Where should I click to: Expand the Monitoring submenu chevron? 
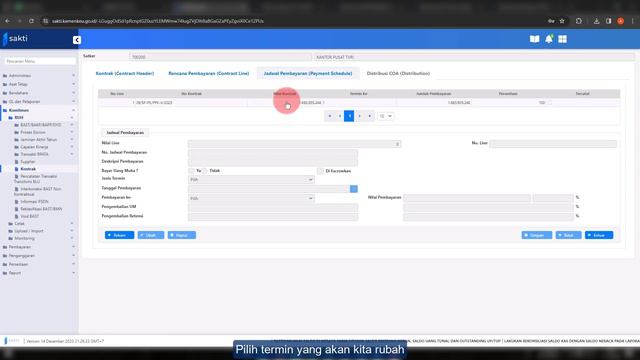(x=72, y=238)
